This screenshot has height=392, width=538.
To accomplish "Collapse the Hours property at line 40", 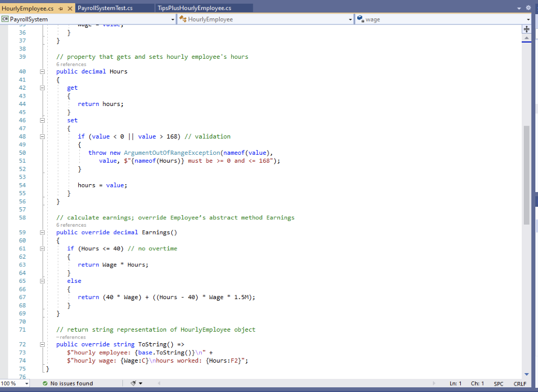I will pyautogui.click(x=42, y=71).
